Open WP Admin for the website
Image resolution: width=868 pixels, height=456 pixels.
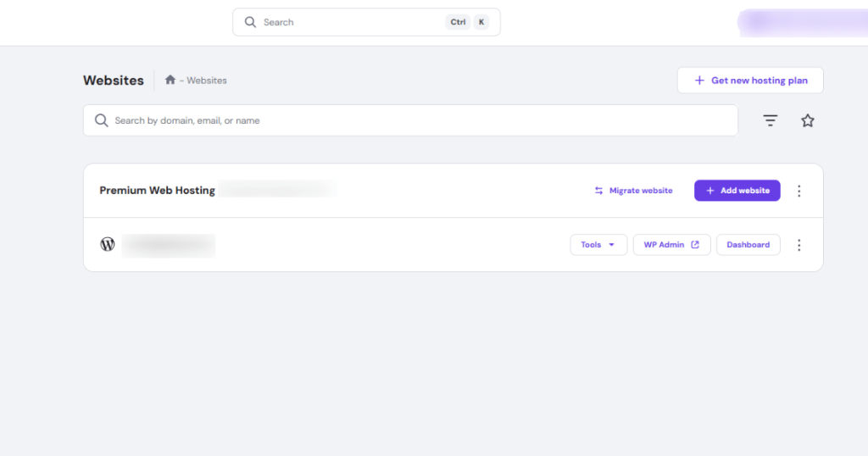pyautogui.click(x=671, y=245)
